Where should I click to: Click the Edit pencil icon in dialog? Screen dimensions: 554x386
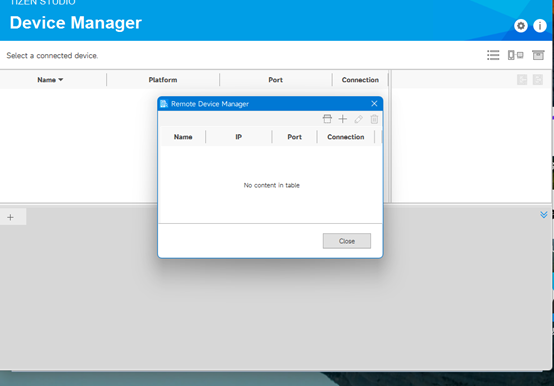tap(358, 119)
